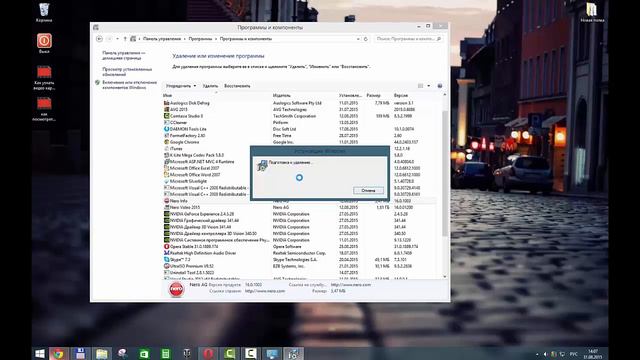640x360 pixels.
Task: Click the volume icon in system tray
Action: (545, 354)
